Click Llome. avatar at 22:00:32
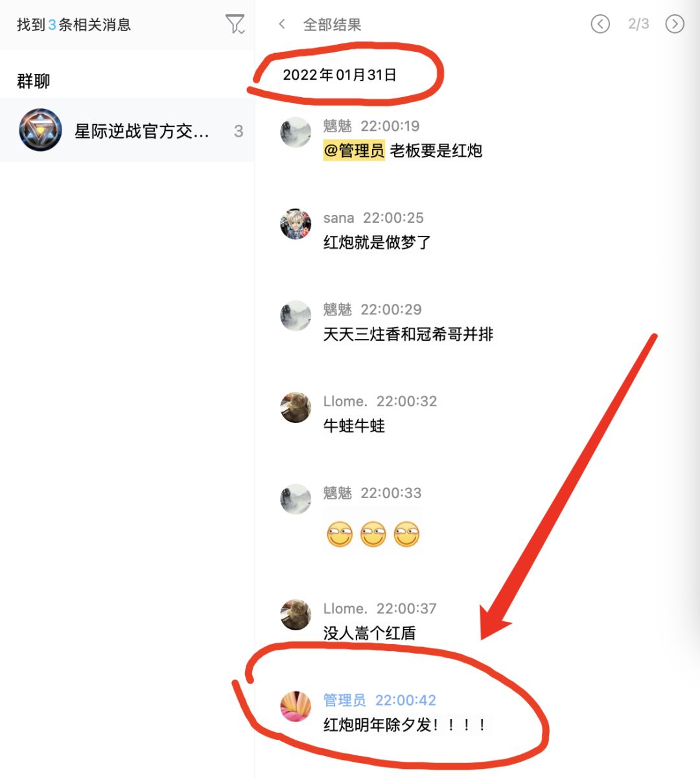 (x=296, y=407)
